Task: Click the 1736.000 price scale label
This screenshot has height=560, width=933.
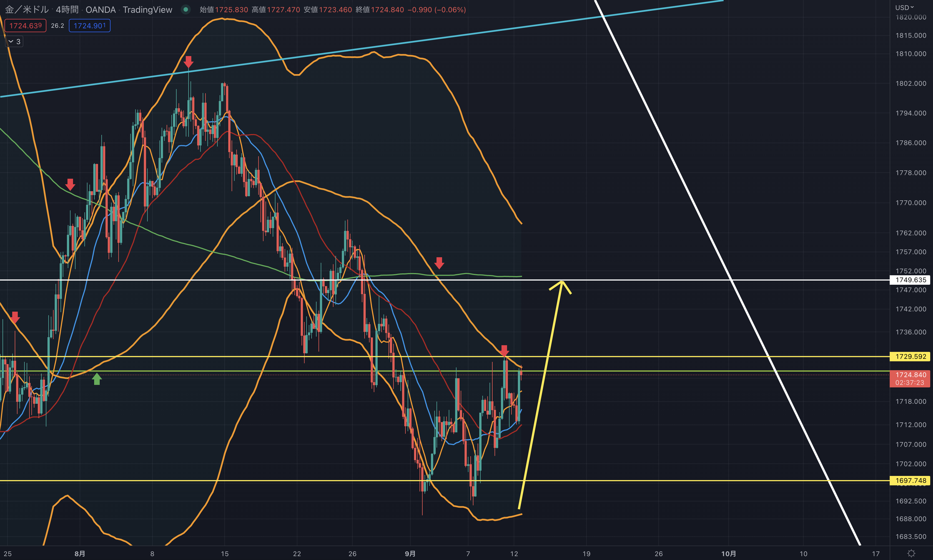Action: pos(911,332)
